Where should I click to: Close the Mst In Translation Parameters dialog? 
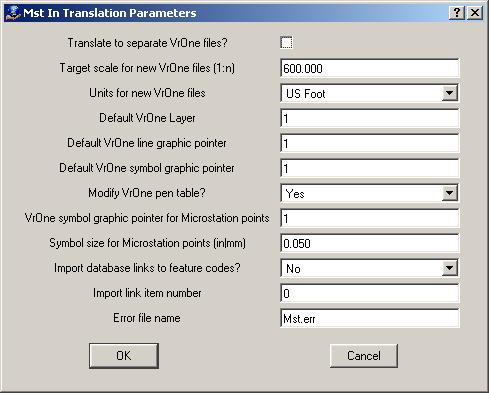[475, 13]
